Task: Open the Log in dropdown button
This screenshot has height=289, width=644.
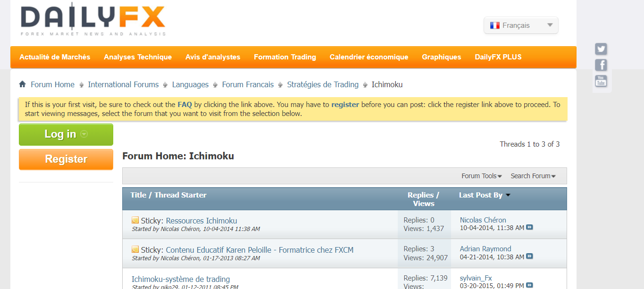Action: pos(66,134)
